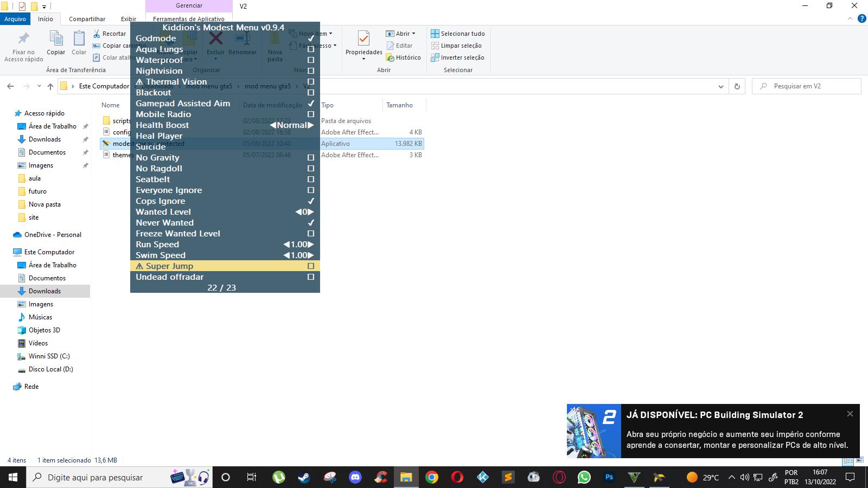
Task: Click Inverter seleção in ribbon
Action: tap(458, 57)
